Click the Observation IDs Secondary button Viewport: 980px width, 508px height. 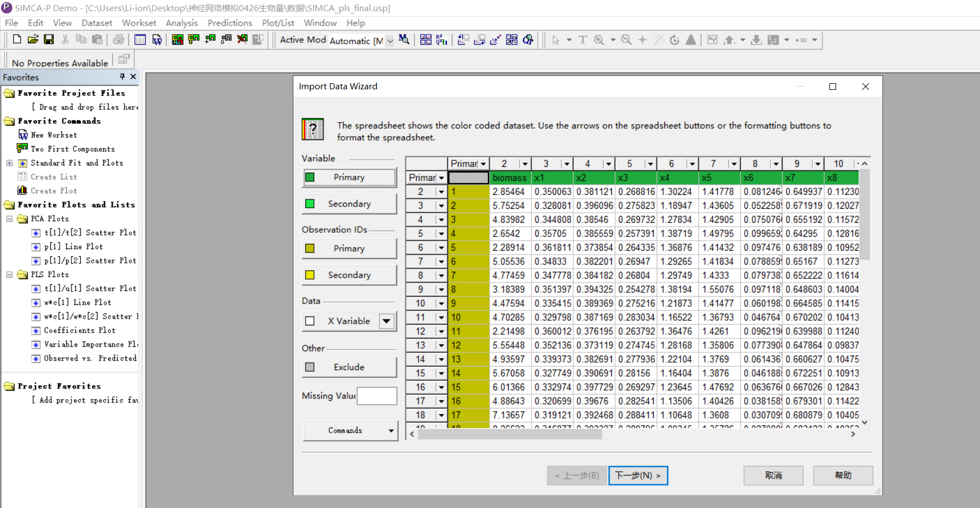(349, 275)
